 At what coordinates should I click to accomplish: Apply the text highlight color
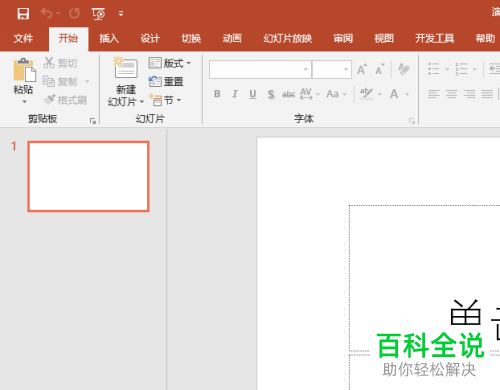[366, 94]
